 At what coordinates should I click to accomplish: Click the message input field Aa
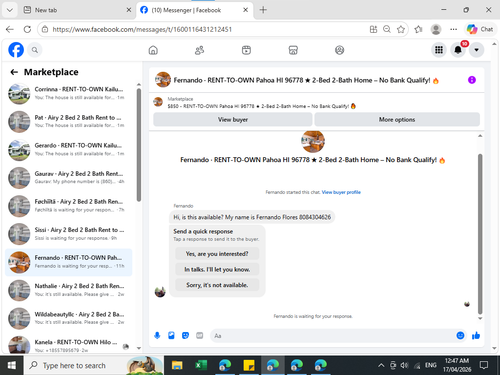[333, 336]
